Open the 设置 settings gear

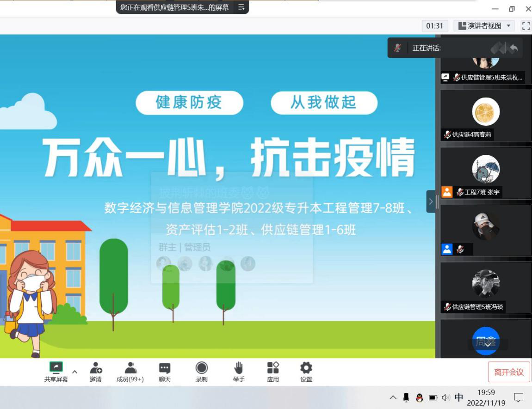point(306,368)
